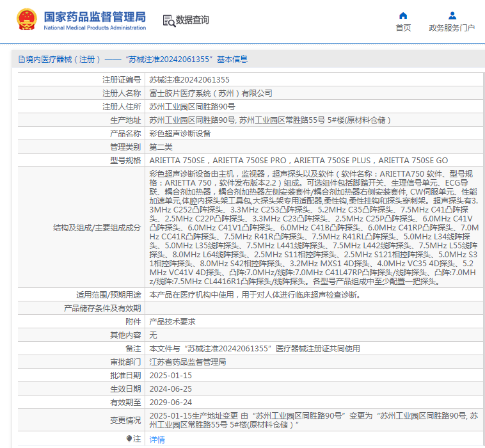
Task: Click the 产品储存条件及有效期 label
Action: point(102,308)
